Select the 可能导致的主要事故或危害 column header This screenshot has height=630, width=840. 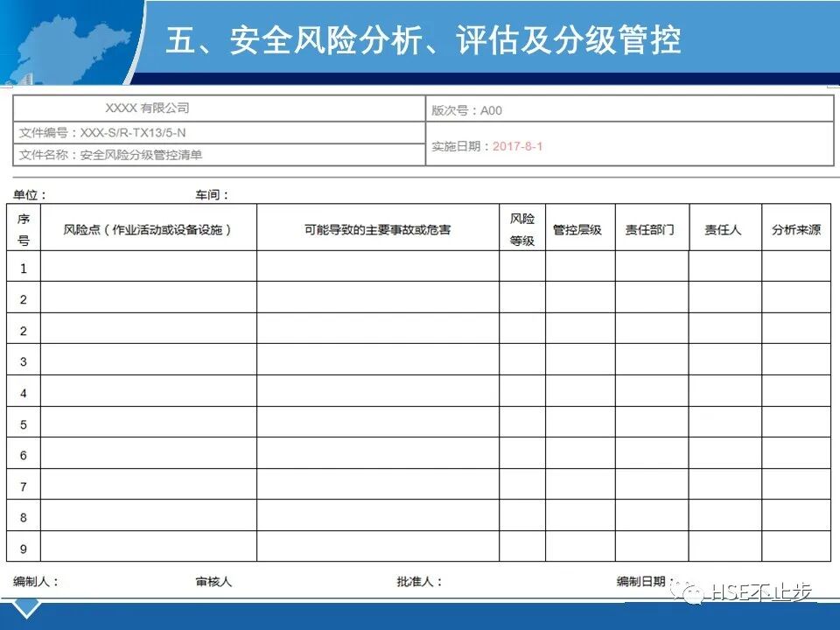click(378, 227)
